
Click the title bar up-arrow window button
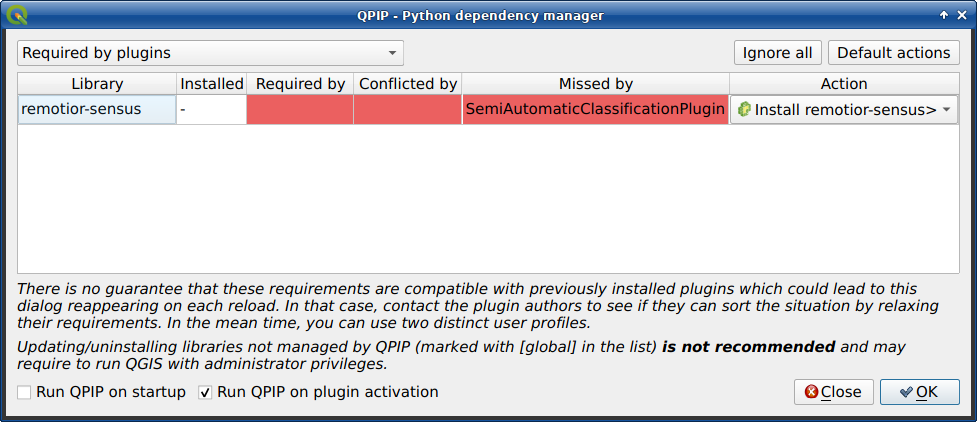[x=944, y=16]
